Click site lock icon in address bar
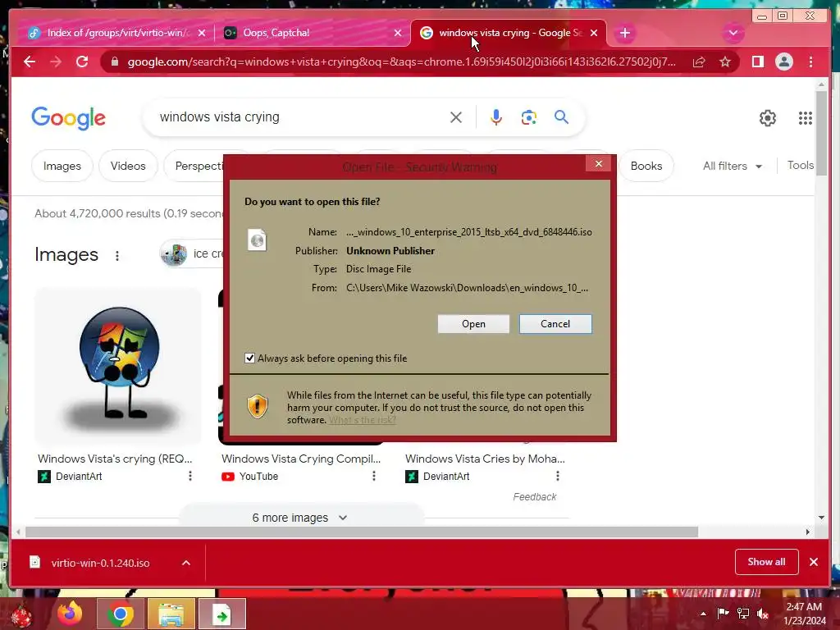 (114, 62)
